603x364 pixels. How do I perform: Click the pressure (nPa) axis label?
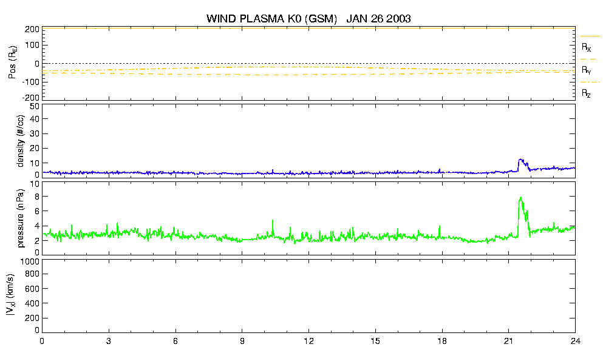point(21,218)
